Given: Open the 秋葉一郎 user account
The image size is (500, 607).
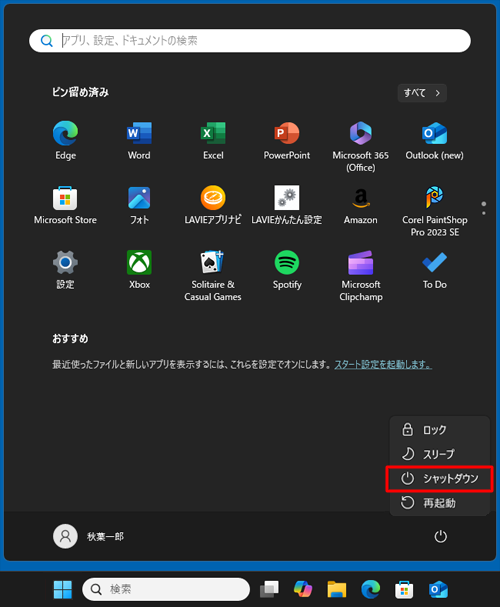Looking at the screenshot, I should click(x=89, y=537).
